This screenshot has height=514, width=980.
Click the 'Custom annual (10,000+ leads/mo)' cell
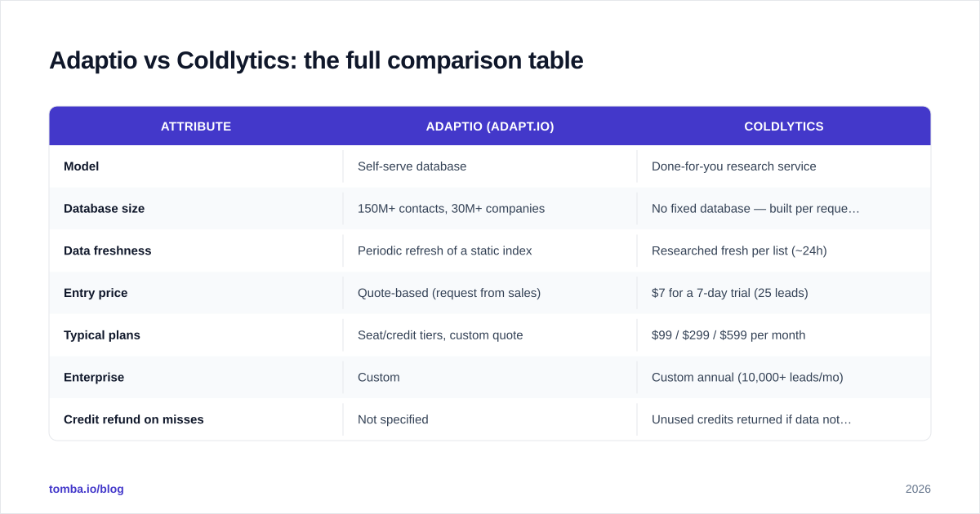coord(784,378)
